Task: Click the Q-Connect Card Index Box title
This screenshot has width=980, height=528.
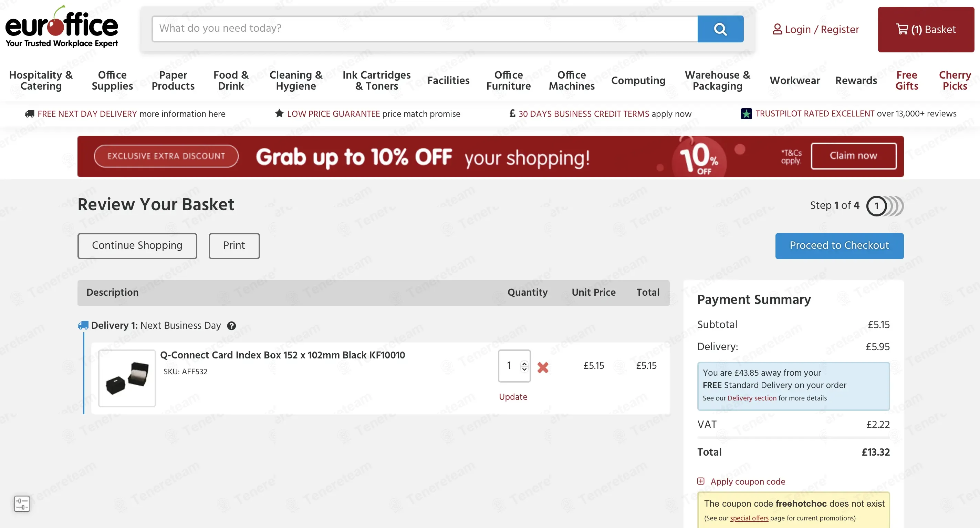Action: coord(282,355)
